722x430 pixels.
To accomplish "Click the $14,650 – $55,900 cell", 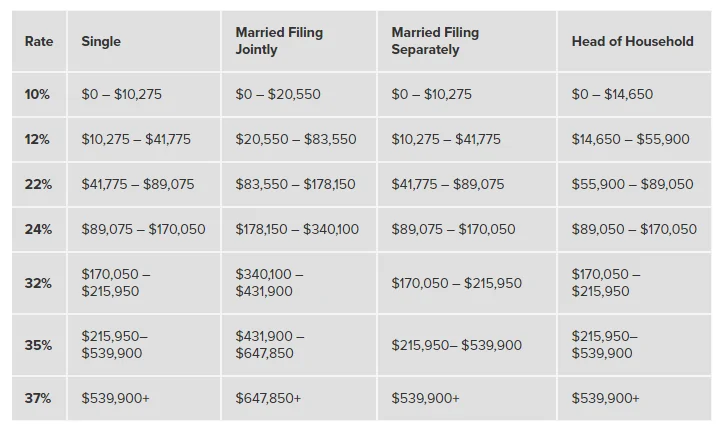I will [634, 139].
